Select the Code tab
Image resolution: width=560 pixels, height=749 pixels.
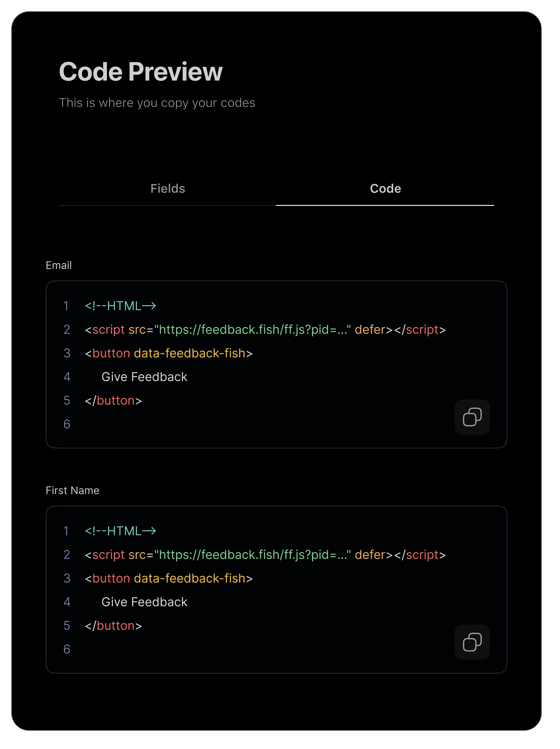(x=385, y=189)
